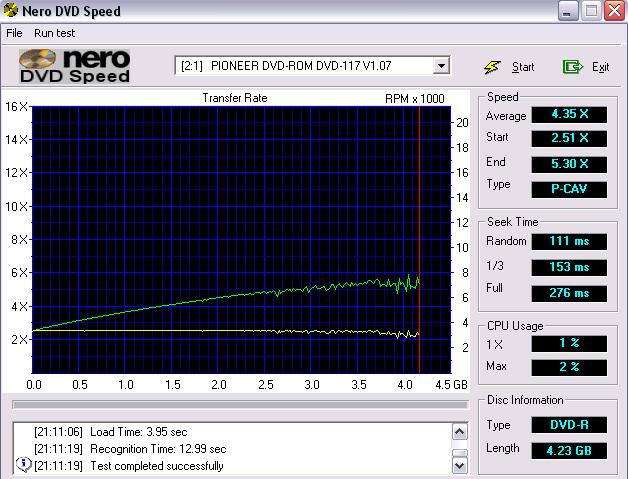
Task: Click the test progress bar below the graph
Action: click(239, 405)
